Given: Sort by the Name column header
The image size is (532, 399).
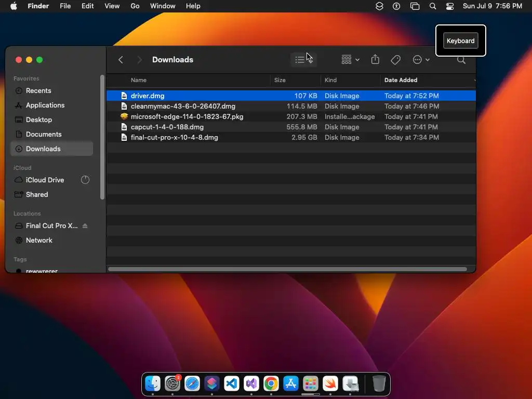Looking at the screenshot, I should (138, 80).
